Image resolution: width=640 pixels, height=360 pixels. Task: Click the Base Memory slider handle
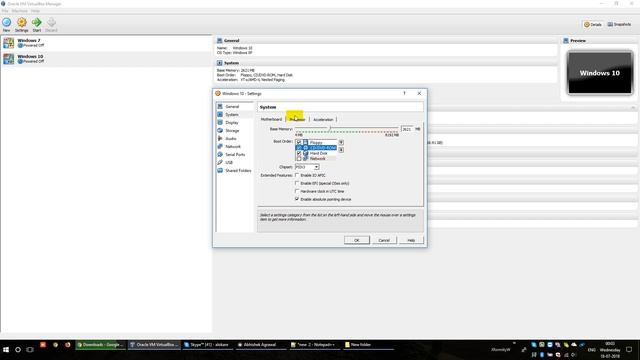coord(330,129)
